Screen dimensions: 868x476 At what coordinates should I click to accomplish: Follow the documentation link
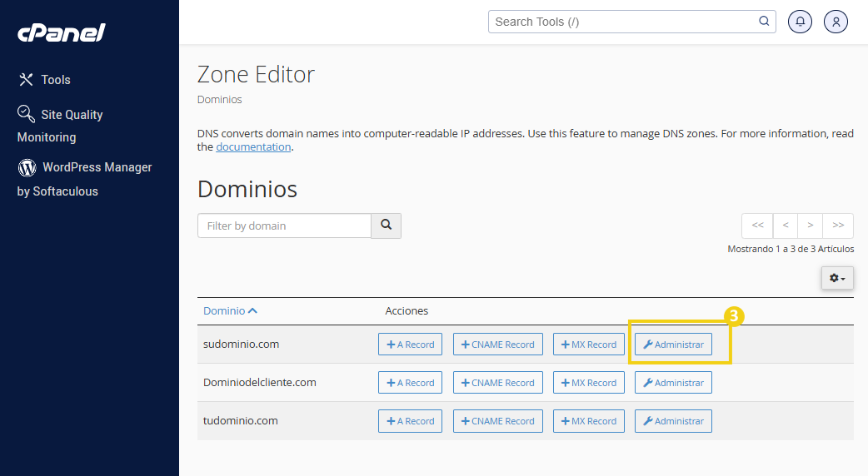(x=253, y=146)
